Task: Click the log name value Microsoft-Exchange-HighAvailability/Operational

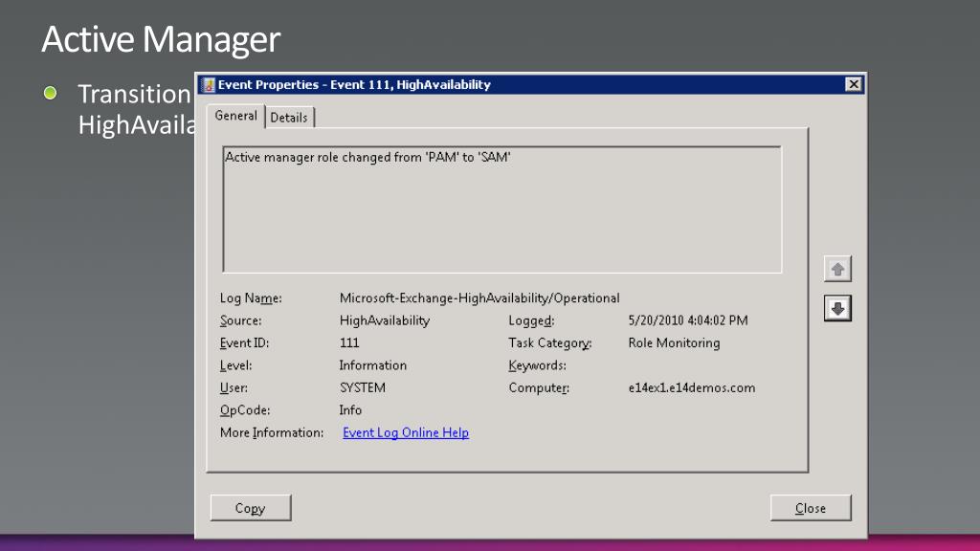Action: pos(479,298)
